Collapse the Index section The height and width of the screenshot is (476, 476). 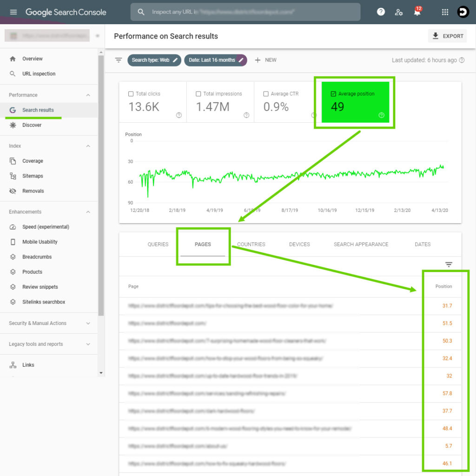[x=88, y=146]
